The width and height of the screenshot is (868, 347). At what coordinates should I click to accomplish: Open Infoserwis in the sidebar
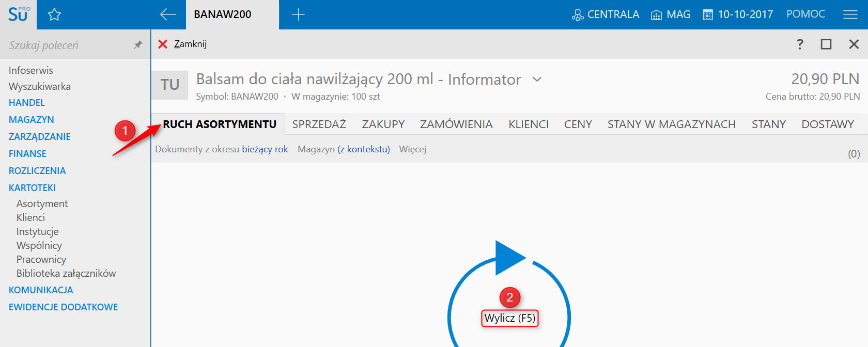pyautogui.click(x=30, y=70)
